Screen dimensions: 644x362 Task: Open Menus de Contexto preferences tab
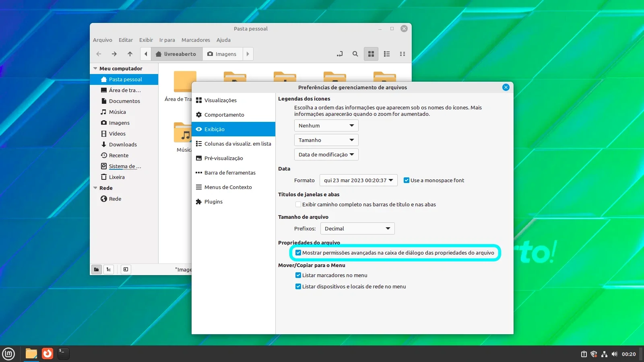pyautogui.click(x=233, y=187)
